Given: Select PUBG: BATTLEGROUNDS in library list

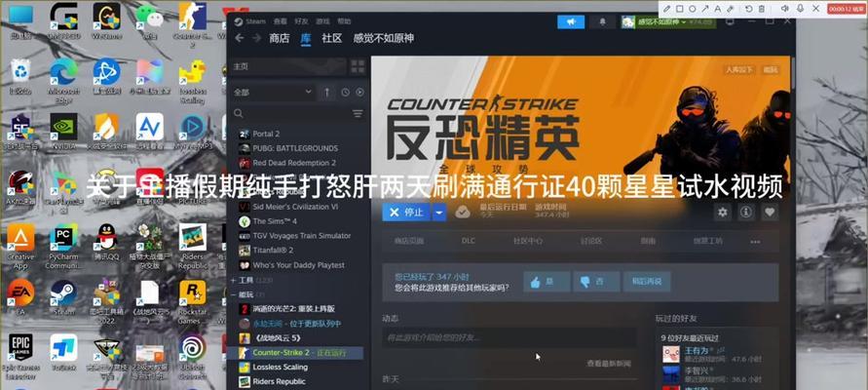Looking at the screenshot, I should pyautogui.click(x=295, y=148).
